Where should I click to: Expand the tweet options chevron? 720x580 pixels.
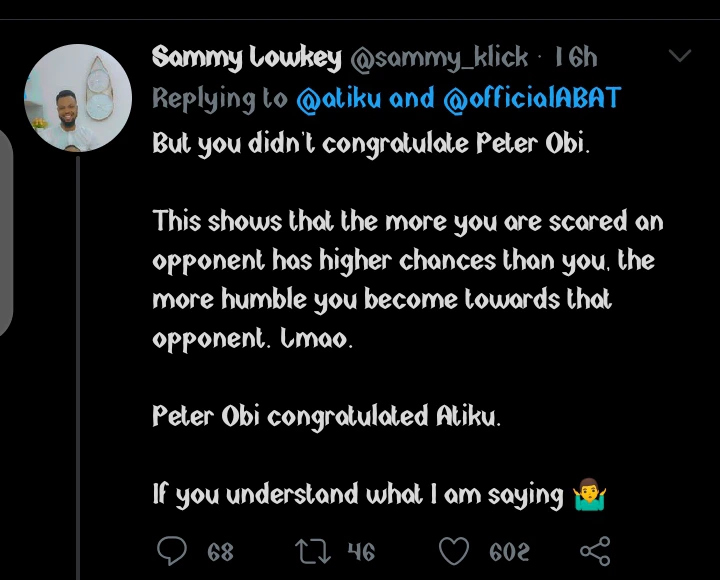[680, 56]
